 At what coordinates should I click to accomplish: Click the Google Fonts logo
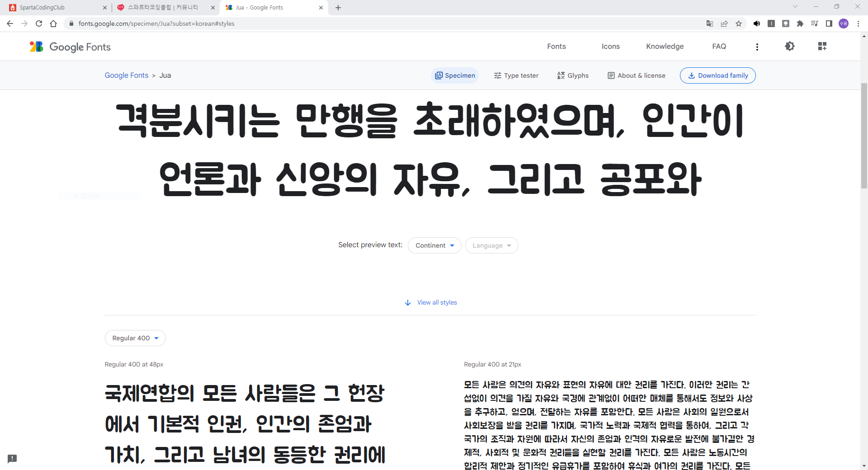70,47
